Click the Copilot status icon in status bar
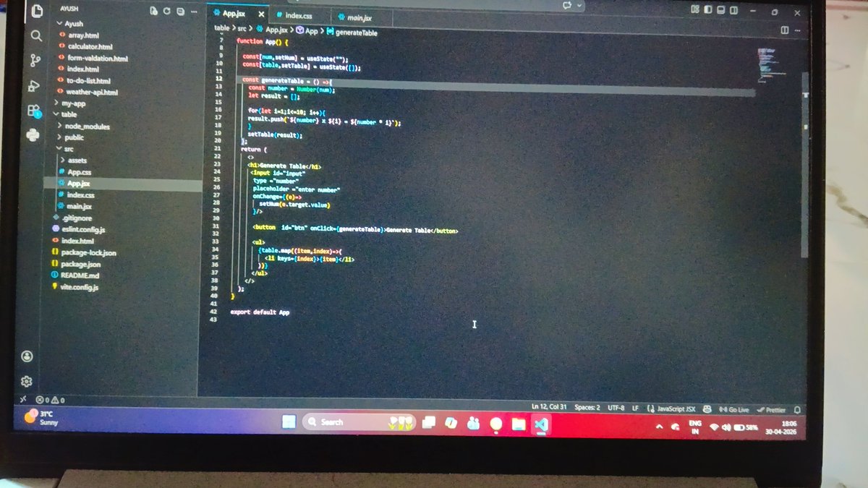This screenshot has width=868, height=488. pyautogui.click(x=707, y=408)
